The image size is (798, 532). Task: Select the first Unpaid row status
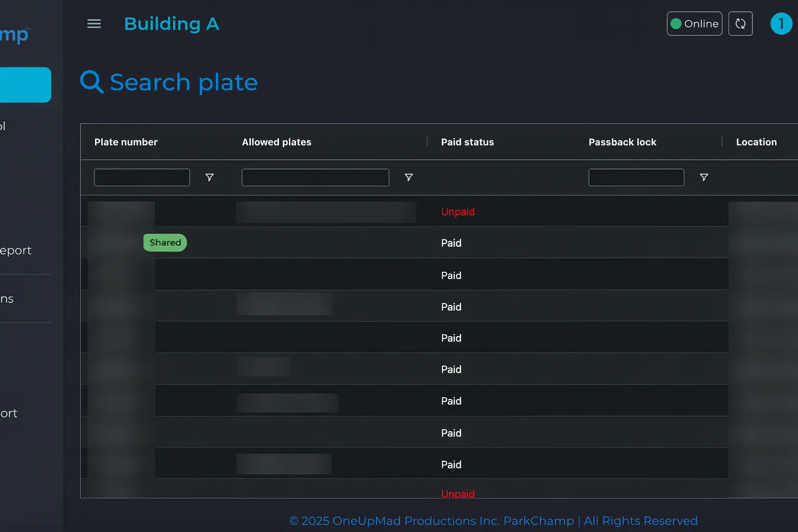[x=458, y=212]
